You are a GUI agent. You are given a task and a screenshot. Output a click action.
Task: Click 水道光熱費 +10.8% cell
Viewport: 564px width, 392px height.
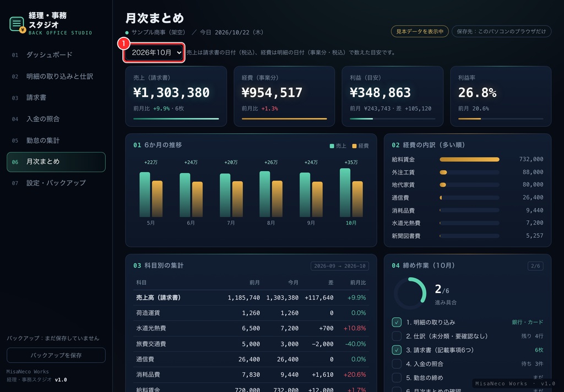pyautogui.click(x=355, y=328)
